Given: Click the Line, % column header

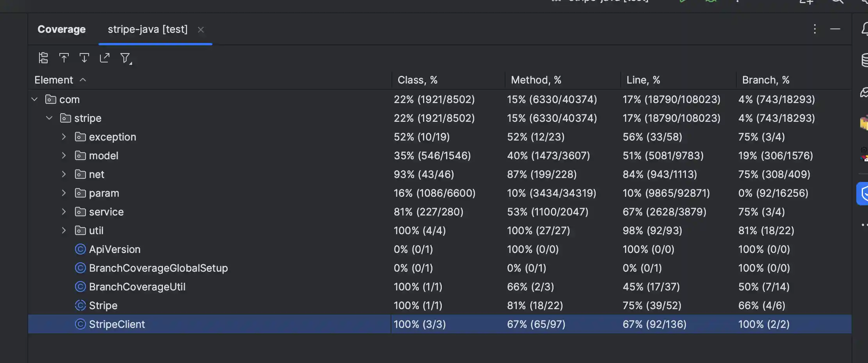Looking at the screenshot, I should pyautogui.click(x=643, y=80).
